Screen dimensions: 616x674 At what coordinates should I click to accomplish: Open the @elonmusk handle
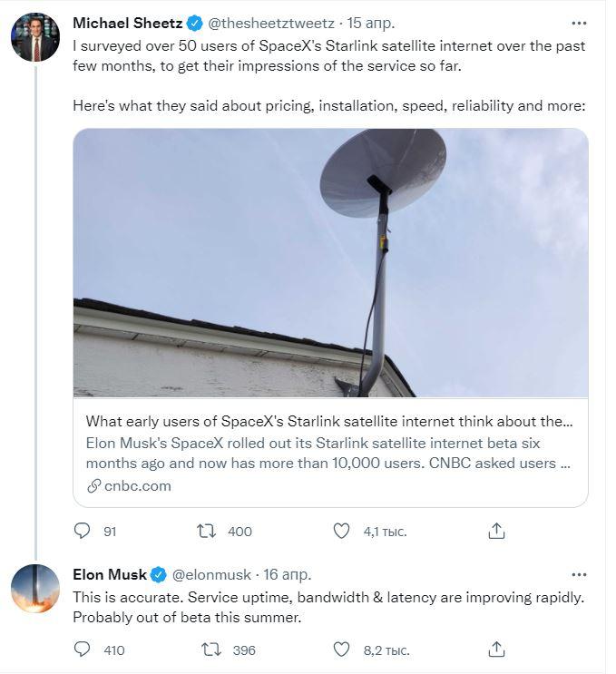211,575
